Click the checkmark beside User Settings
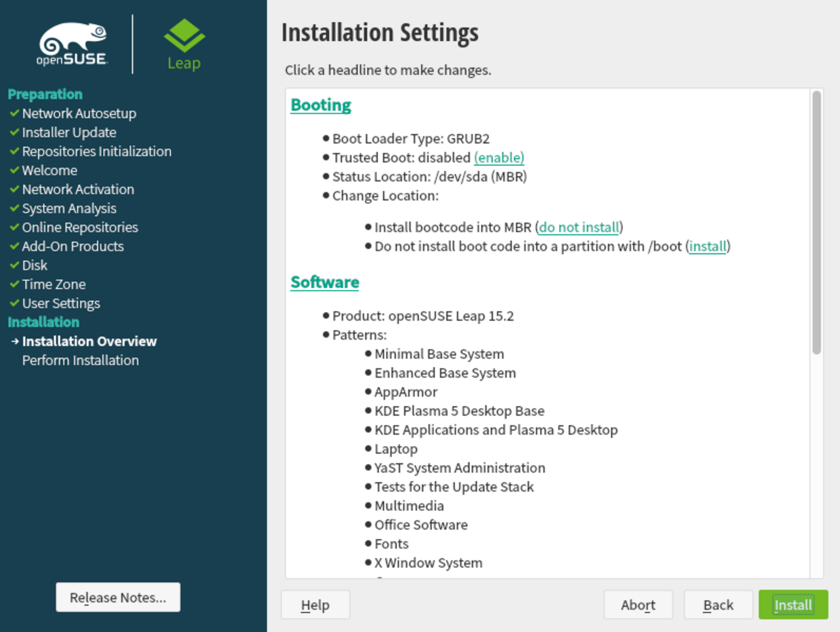 14,303
